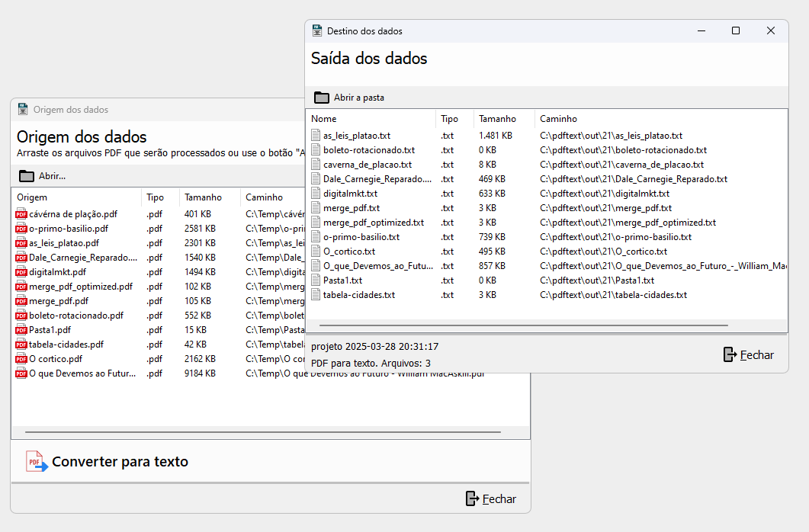Image resolution: width=809 pixels, height=532 pixels.
Task: Click the PDF-to-text converter icon
Action: [x=37, y=462]
